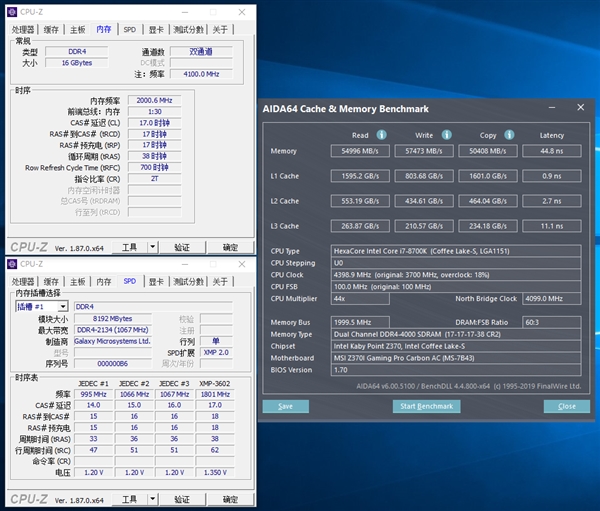Click the Close button in AIDA64
This screenshot has width=600, height=511.
[x=566, y=406]
